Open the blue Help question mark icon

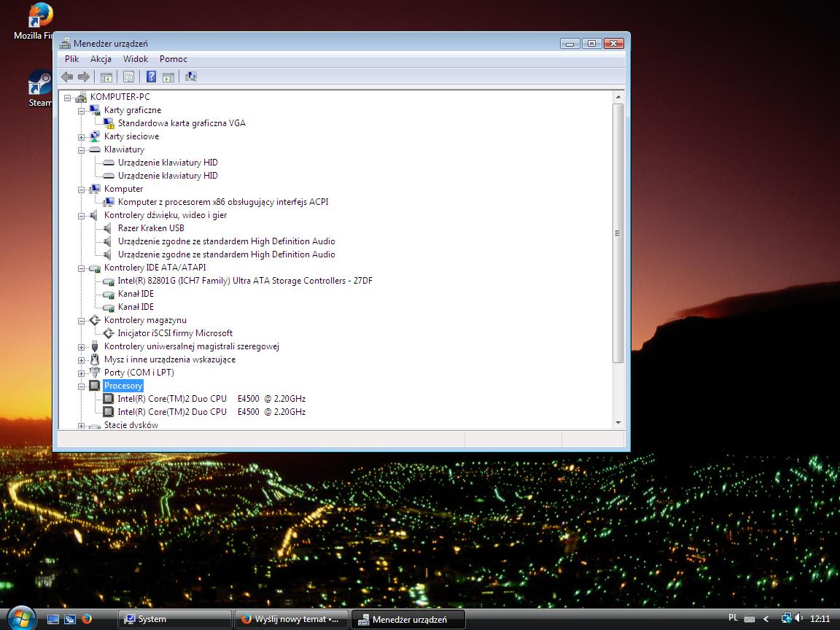[x=151, y=77]
